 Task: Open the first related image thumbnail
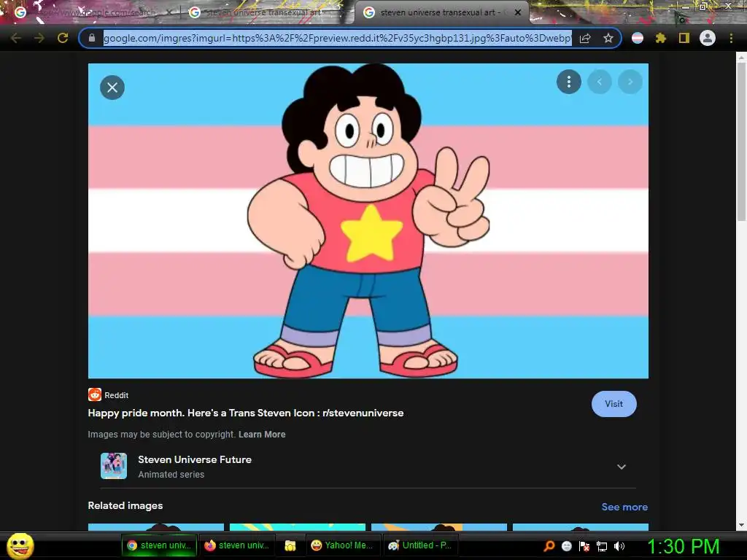point(156,526)
